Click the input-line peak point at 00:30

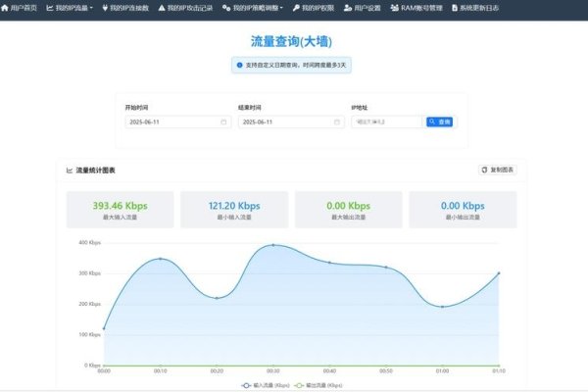pyautogui.click(x=273, y=245)
